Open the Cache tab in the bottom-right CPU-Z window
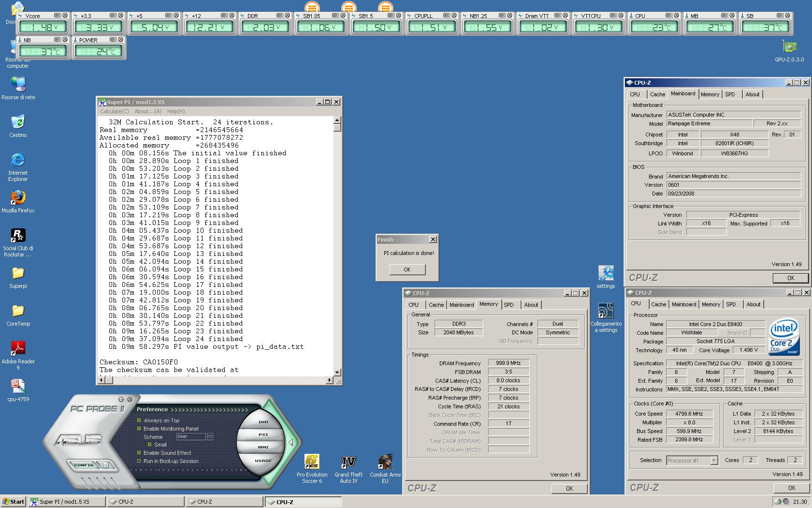This screenshot has height=508, width=812. click(658, 304)
